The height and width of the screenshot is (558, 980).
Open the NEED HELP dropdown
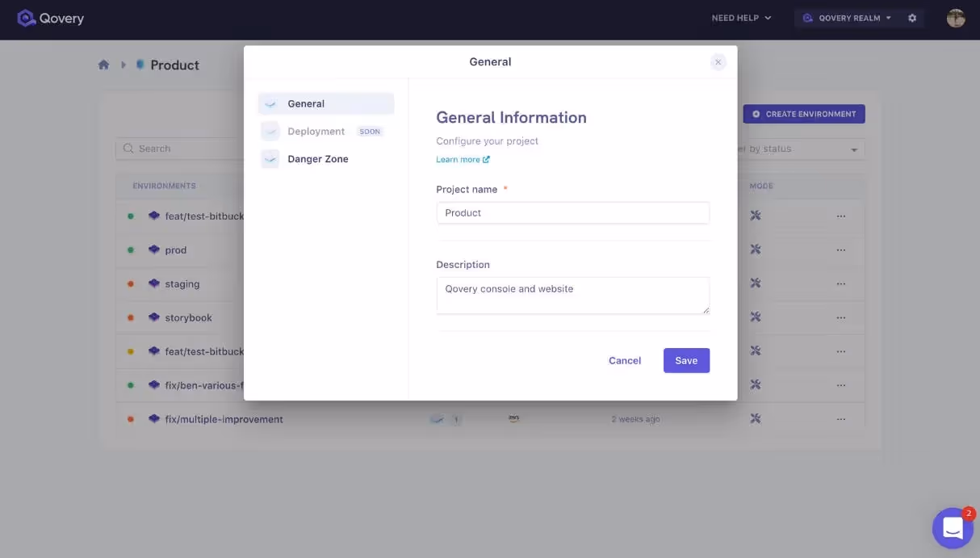click(740, 17)
